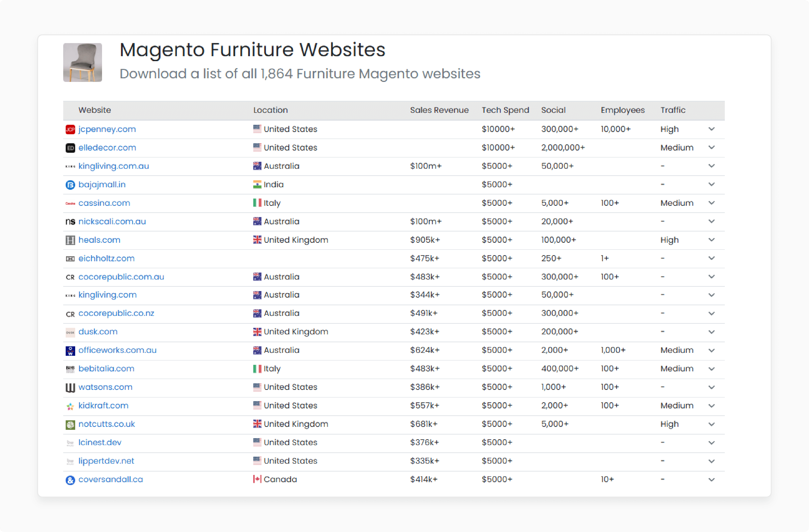Click the $624k+ revenue for officeworks.com.au
Viewport: 809px width, 532px height.
[x=425, y=350]
